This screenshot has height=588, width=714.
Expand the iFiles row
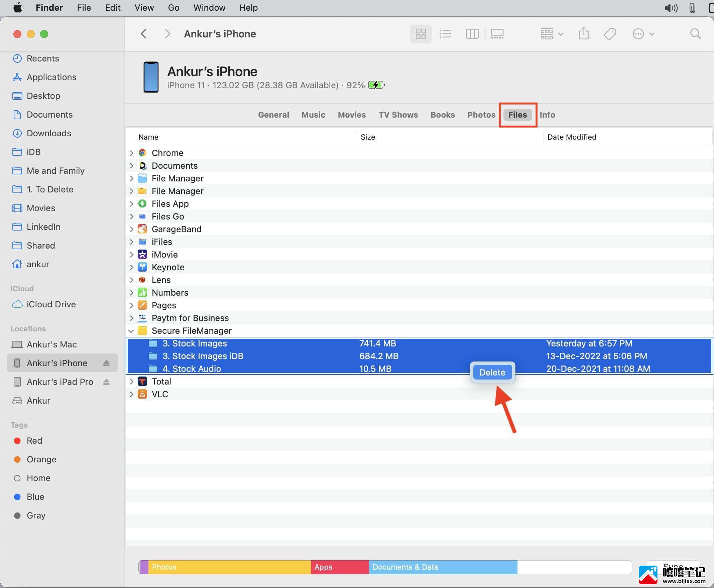(x=131, y=242)
